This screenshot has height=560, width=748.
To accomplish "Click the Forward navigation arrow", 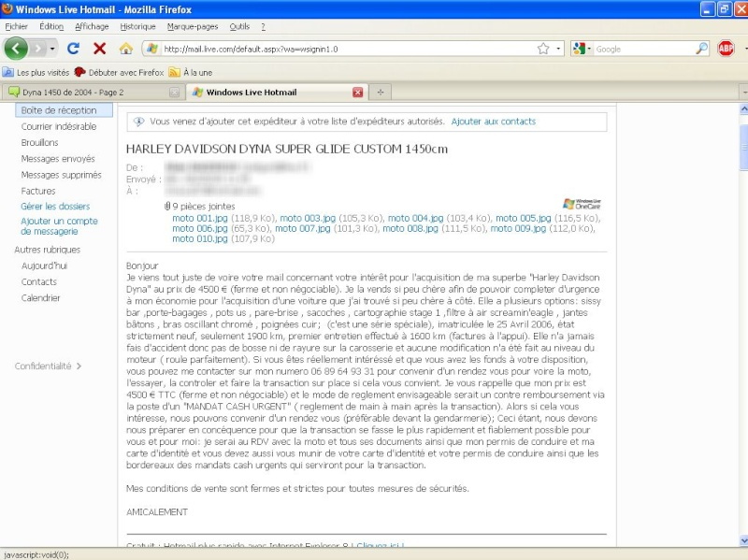I will click(37, 49).
